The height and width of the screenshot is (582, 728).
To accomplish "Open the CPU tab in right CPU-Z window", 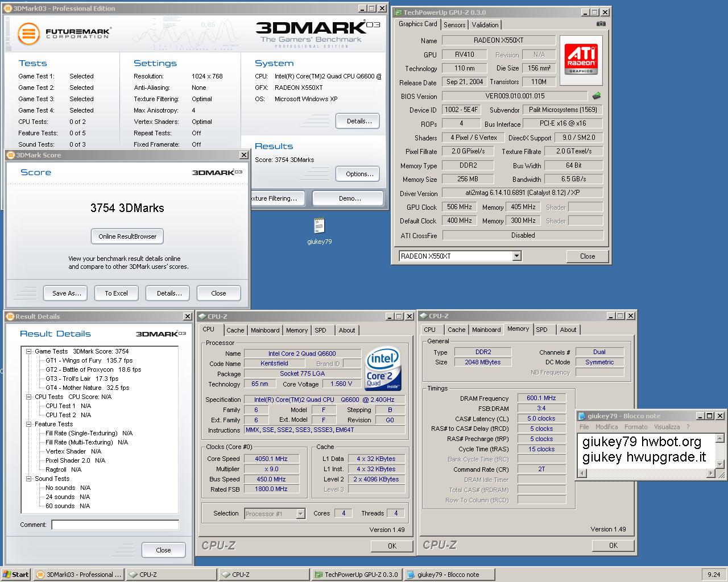I will [x=429, y=330].
